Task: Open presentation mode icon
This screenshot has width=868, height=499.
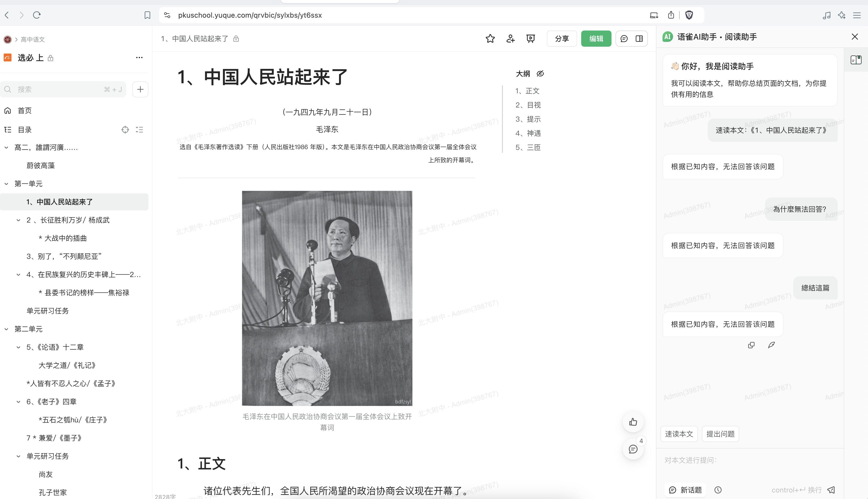Action: coord(530,39)
